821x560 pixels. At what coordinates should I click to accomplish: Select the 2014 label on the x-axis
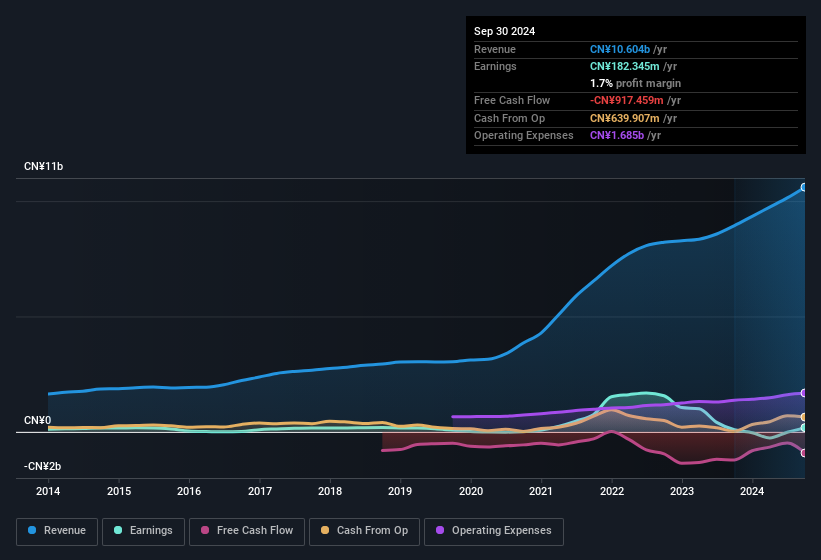click(x=48, y=491)
